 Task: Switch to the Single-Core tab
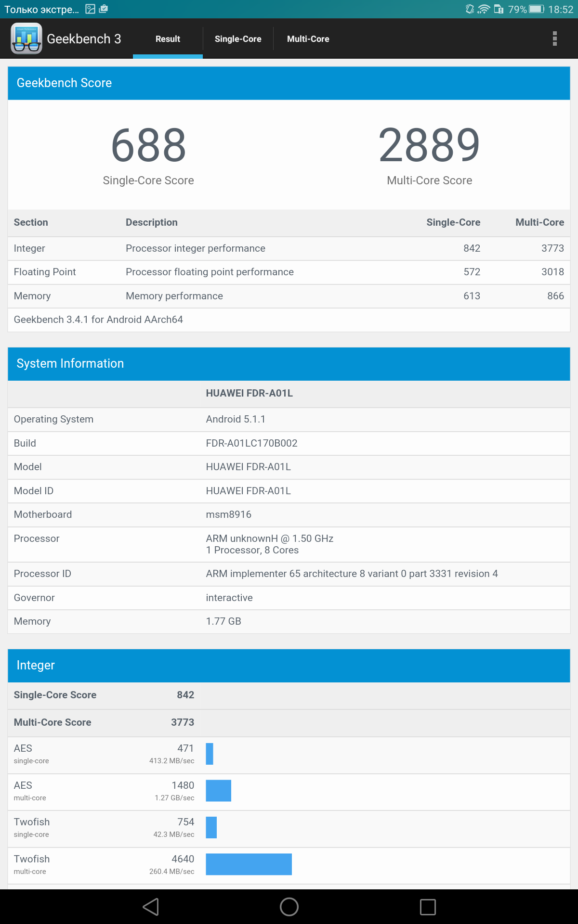point(238,39)
